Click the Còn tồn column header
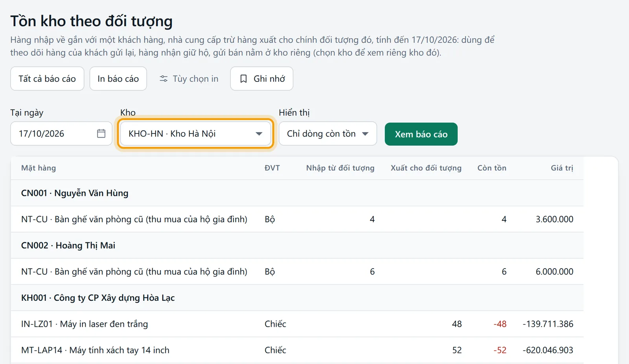This screenshot has width=629, height=364. pyautogui.click(x=492, y=168)
